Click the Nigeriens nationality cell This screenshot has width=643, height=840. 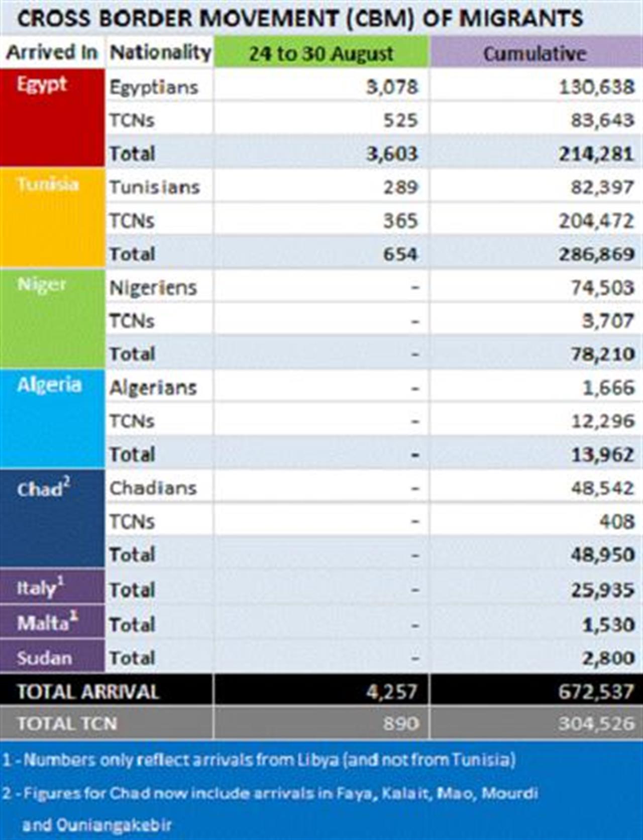[x=160, y=287]
